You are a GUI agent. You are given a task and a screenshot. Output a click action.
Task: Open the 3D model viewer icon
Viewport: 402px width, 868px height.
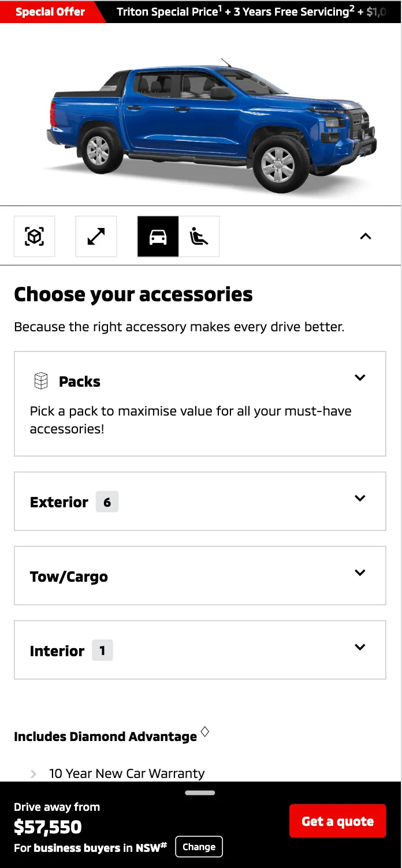(x=34, y=236)
